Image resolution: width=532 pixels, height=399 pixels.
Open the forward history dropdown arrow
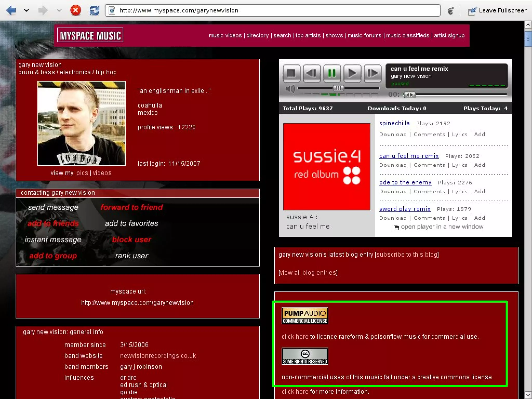tap(59, 10)
